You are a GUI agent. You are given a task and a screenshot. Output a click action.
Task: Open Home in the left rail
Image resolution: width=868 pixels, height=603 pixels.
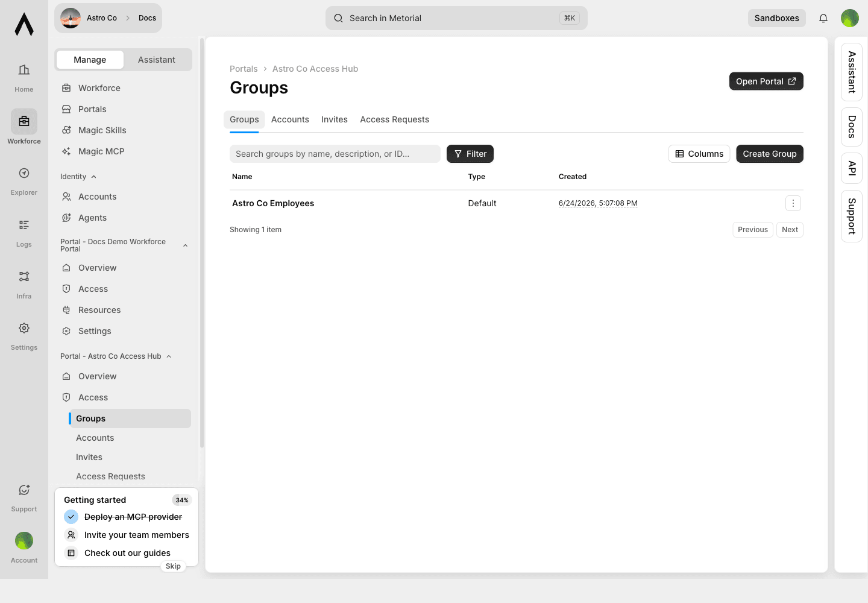click(x=24, y=78)
